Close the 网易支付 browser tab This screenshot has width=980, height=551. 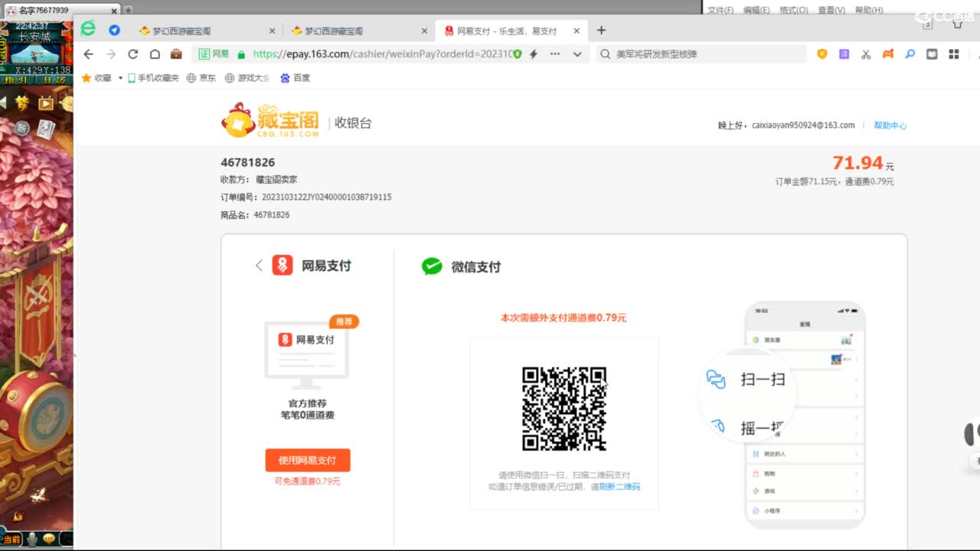(577, 31)
